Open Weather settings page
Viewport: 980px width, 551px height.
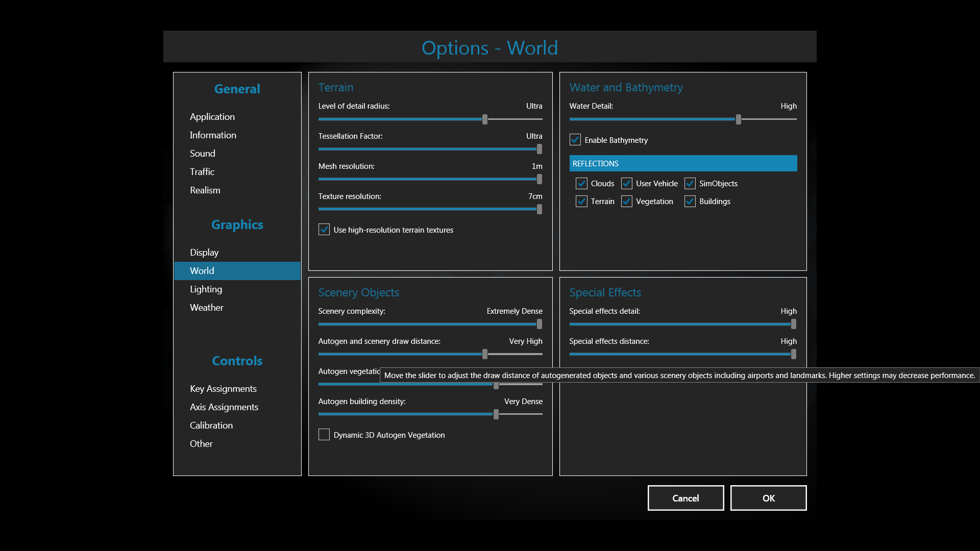click(206, 308)
